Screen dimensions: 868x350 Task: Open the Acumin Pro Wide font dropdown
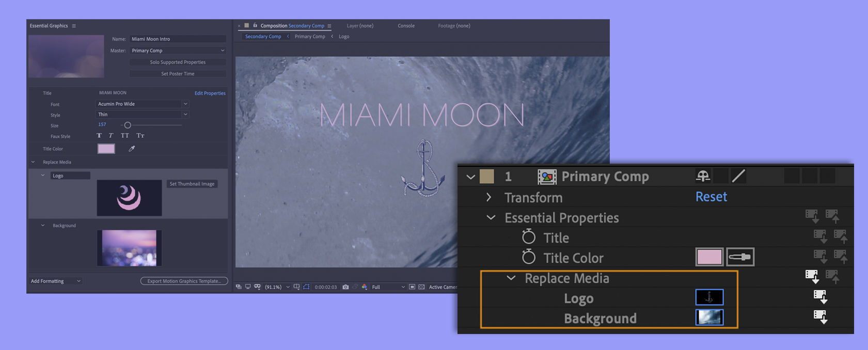click(143, 104)
